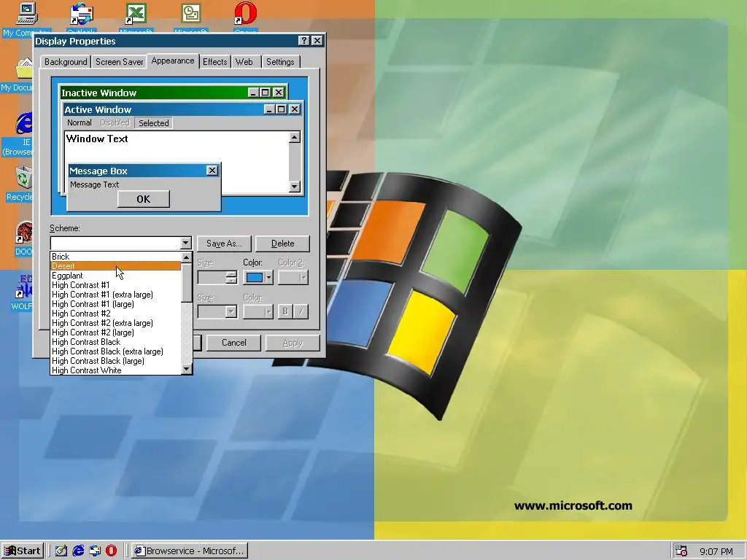Choose the Desert scheme
The height and width of the screenshot is (560, 747).
tap(116, 266)
